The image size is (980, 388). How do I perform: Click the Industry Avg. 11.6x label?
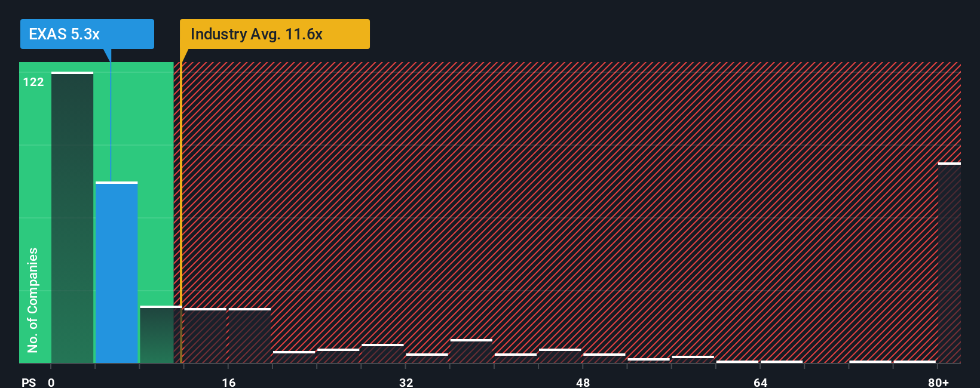tap(275, 34)
